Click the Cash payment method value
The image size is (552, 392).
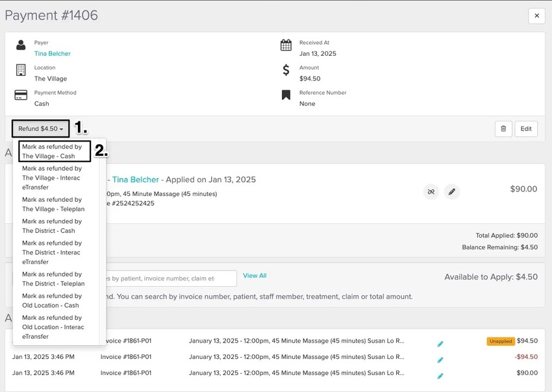click(x=42, y=103)
